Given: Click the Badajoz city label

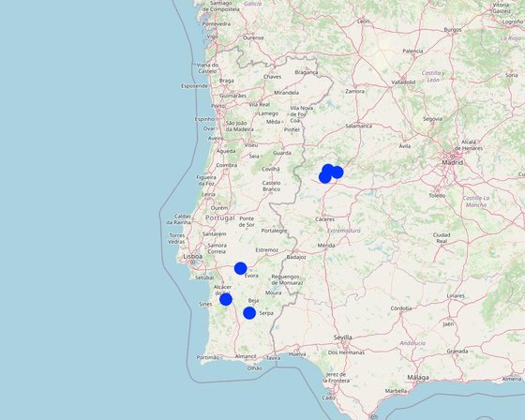Looking at the screenshot, I should [296, 257].
